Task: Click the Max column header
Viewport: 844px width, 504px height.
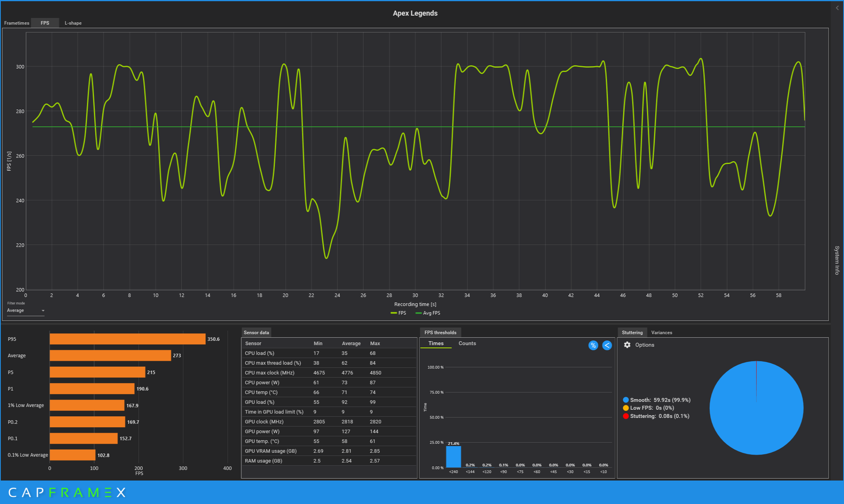Action: tap(375, 344)
